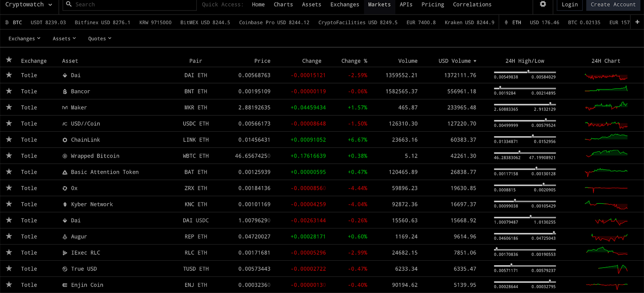Click 24H High/Low bar for DAI ETH
The image size is (644, 293).
(x=525, y=72)
